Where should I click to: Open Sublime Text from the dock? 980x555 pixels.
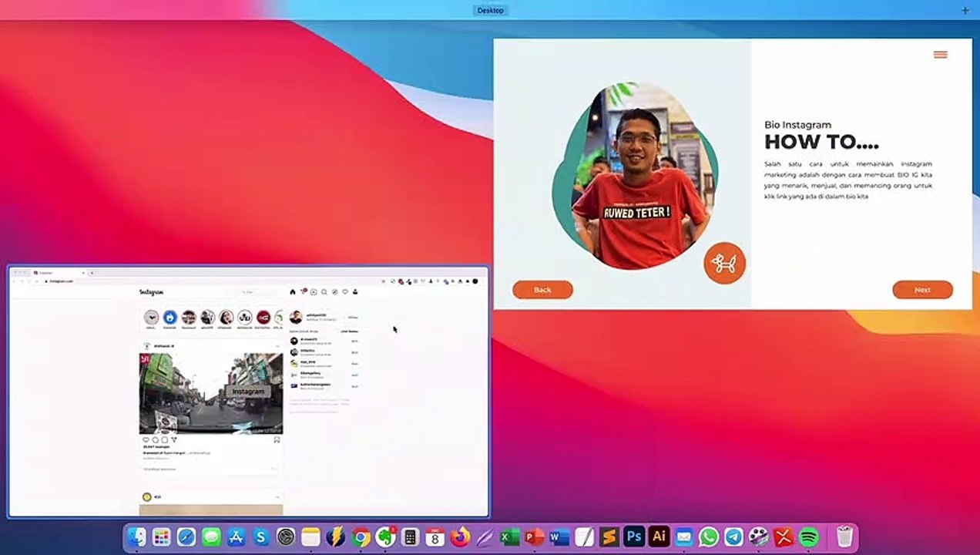pos(609,537)
